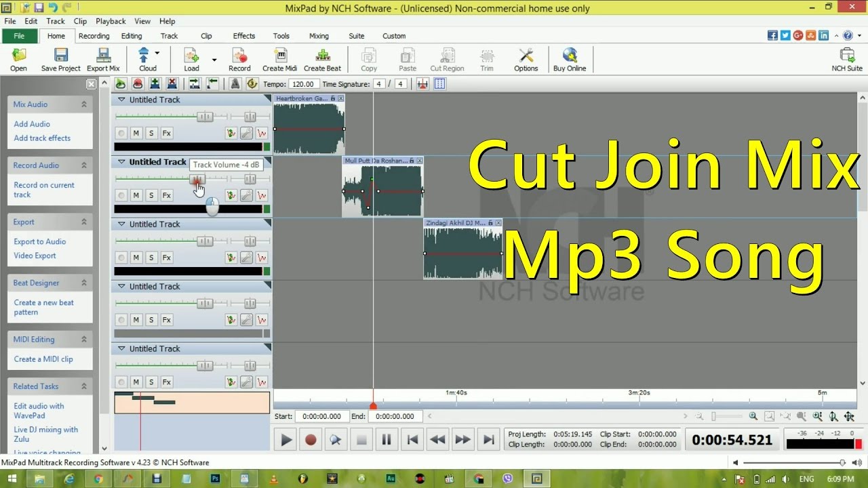Screen dimensions: 868x488
Task: Click the zoom in magnifier icon
Action: coord(753,416)
